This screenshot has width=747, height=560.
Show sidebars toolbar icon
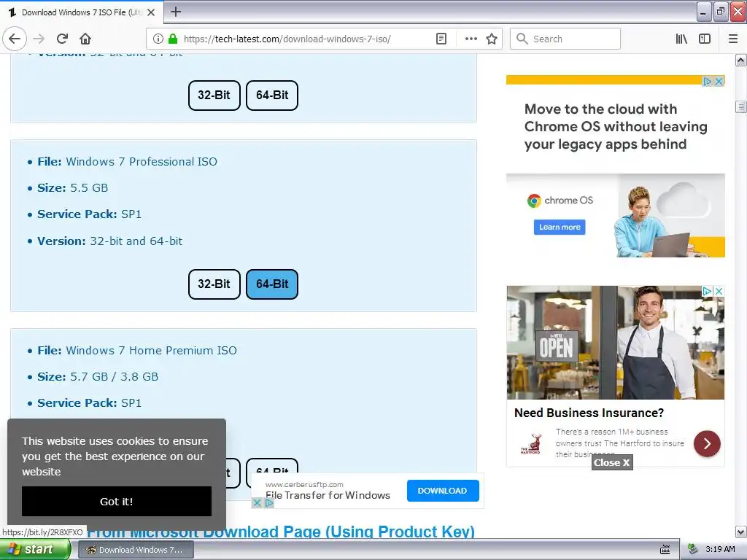coord(705,39)
